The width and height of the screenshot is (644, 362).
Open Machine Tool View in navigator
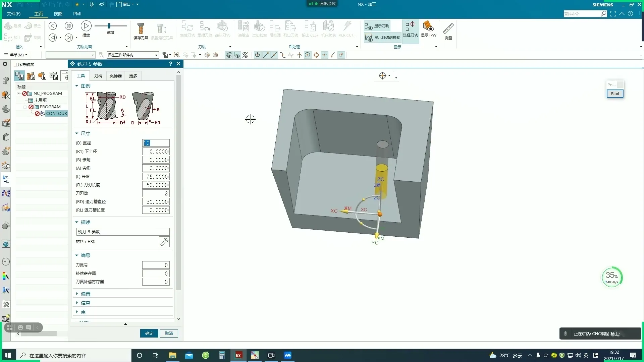point(31,76)
